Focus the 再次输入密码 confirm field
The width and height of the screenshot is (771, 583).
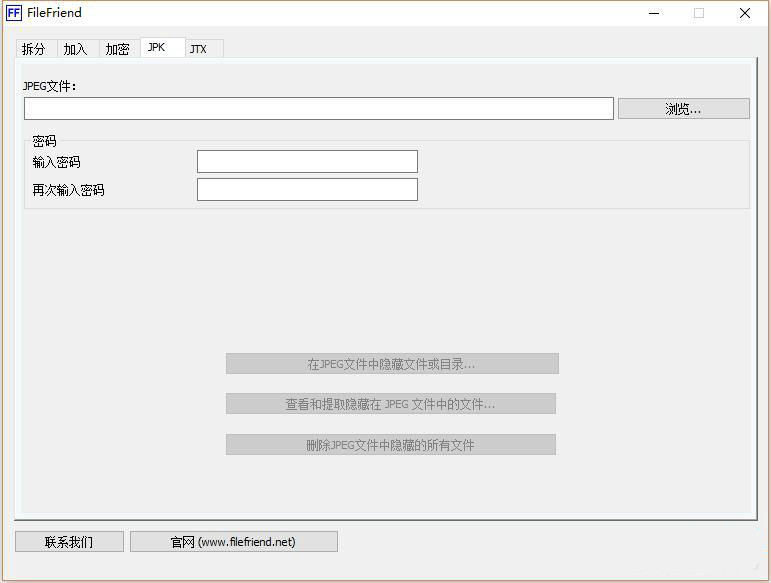(307, 190)
